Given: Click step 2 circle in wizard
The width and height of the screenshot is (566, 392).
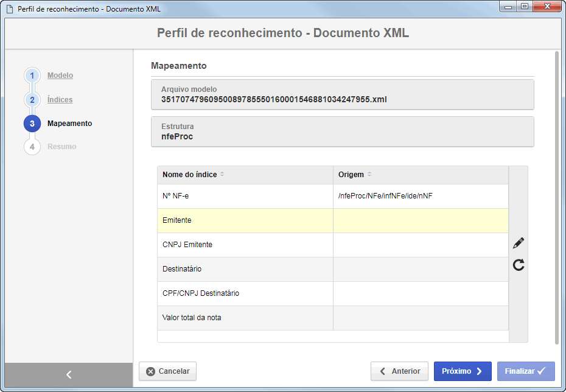Looking at the screenshot, I should [x=32, y=100].
